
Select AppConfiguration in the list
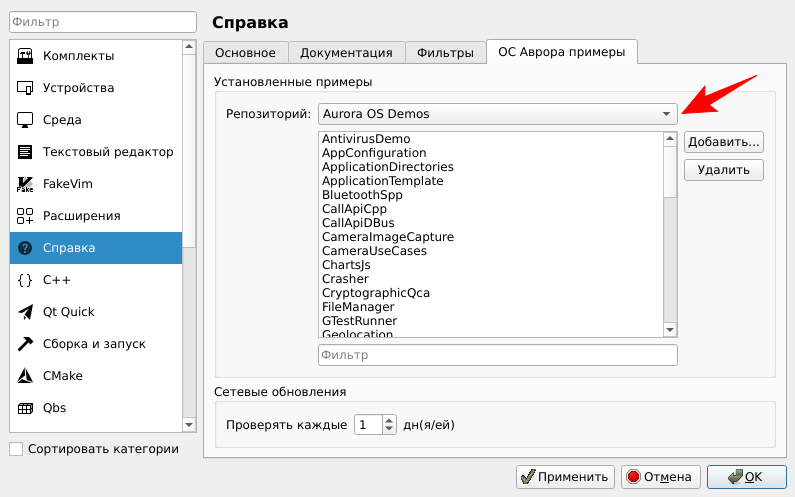tap(374, 153)
